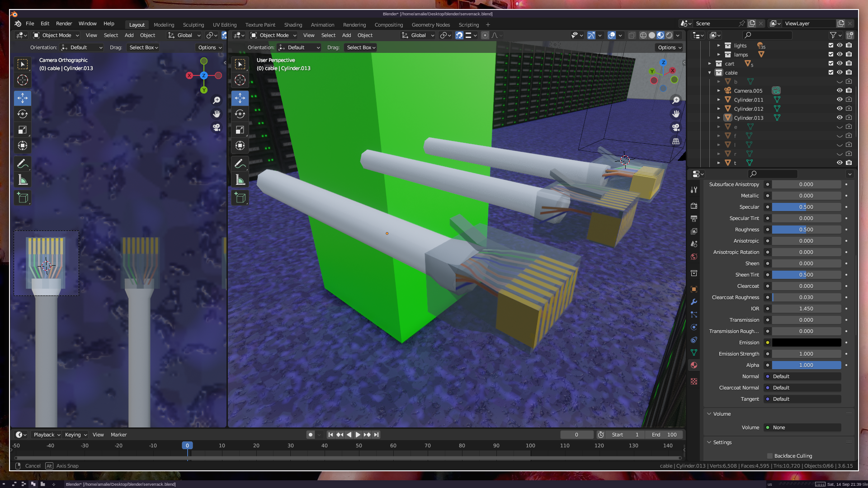Hide Cylinder.012 with its eye icon

click(x=840, y=108)
